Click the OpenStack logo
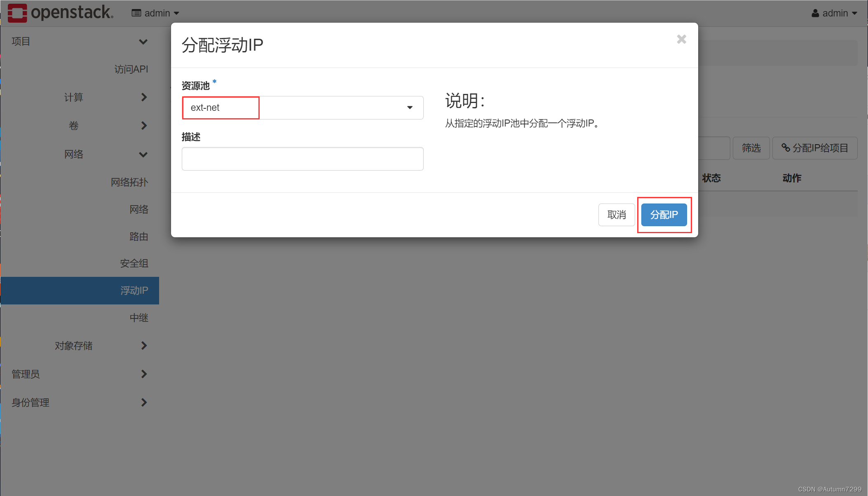Viewport: 868px width, 496px height. coord(60,13)
